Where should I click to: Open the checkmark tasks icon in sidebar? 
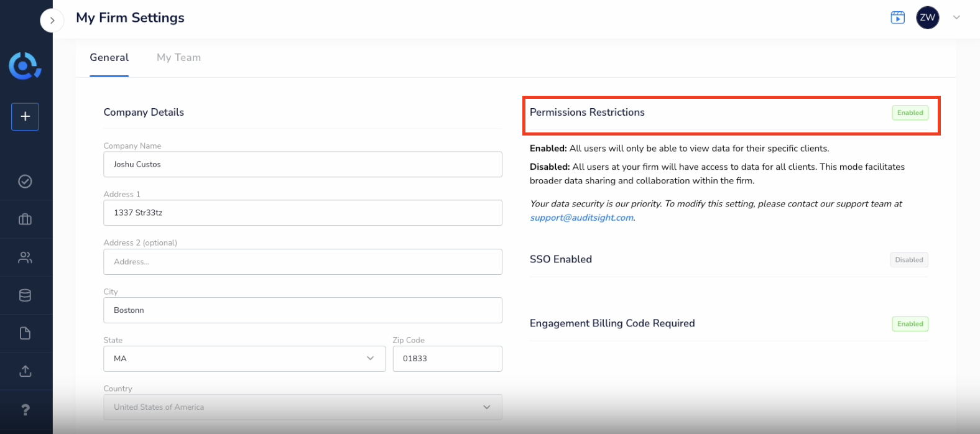pos(25,181)
